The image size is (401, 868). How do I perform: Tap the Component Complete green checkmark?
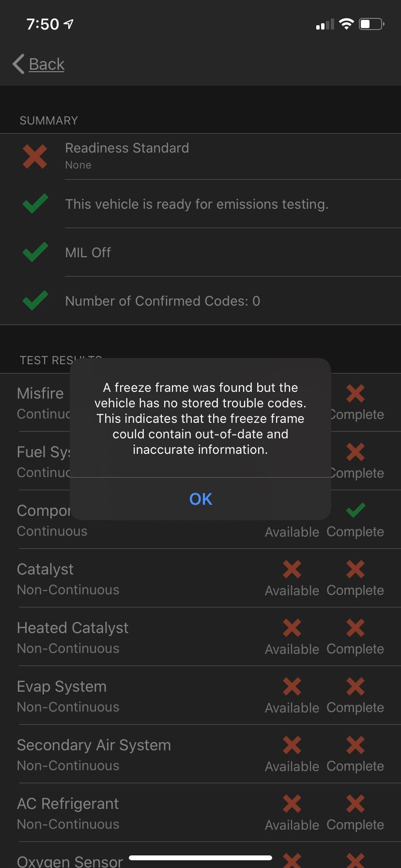(x=355, y=510)
